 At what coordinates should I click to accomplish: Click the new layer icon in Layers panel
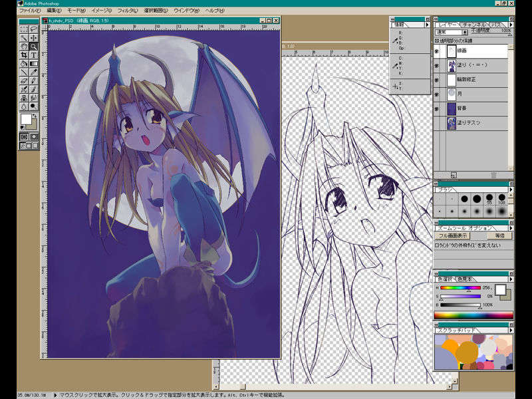tap(454, 175)
